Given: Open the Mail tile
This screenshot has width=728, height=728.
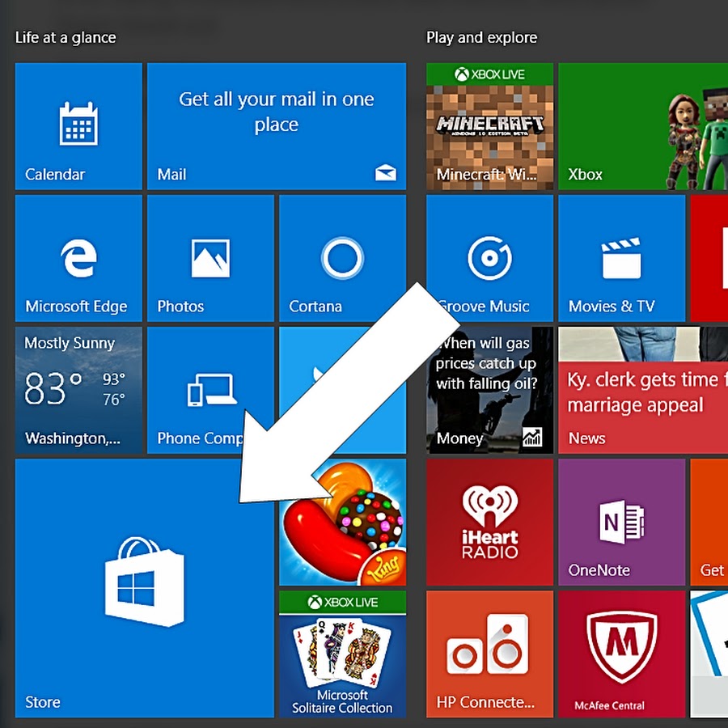Looking at the screenshot, I should click(x=277, y=126).
